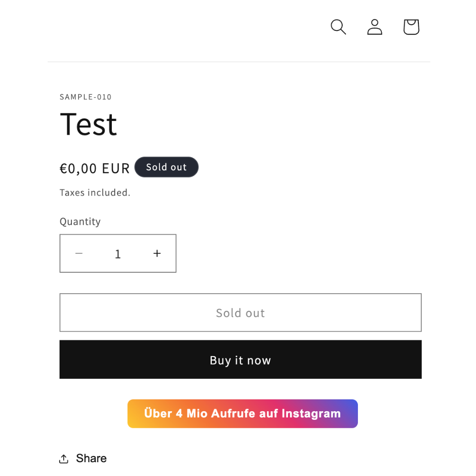Select the quantity field showing 1
Screen dimensions: 476x476
[118, 254]
